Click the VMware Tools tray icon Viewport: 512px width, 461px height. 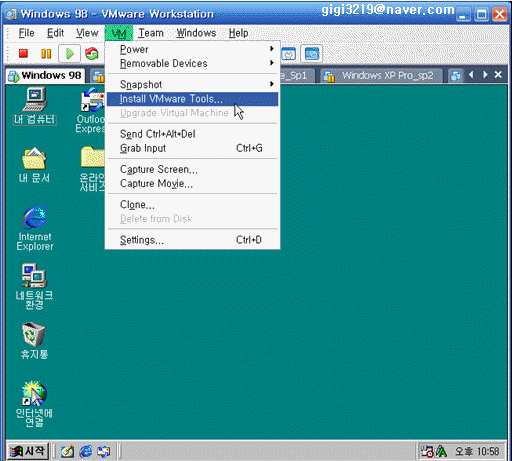[x=427, y=451]
